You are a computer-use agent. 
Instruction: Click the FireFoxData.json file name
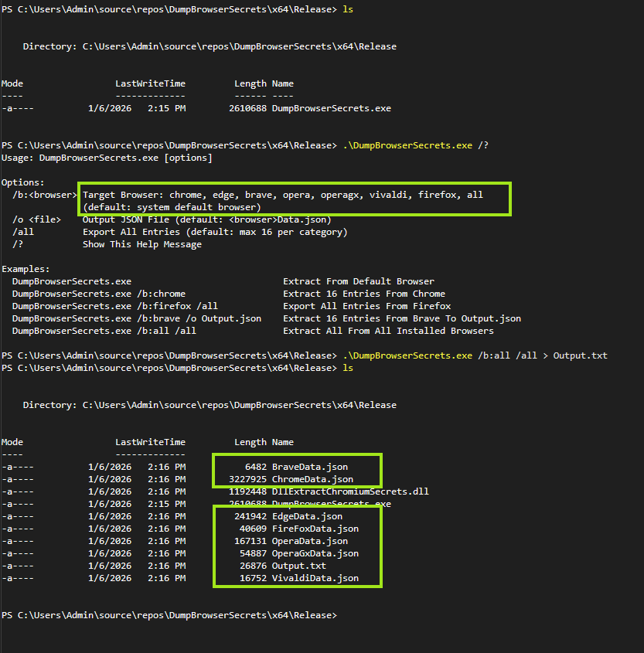click(x=315, y=529)
